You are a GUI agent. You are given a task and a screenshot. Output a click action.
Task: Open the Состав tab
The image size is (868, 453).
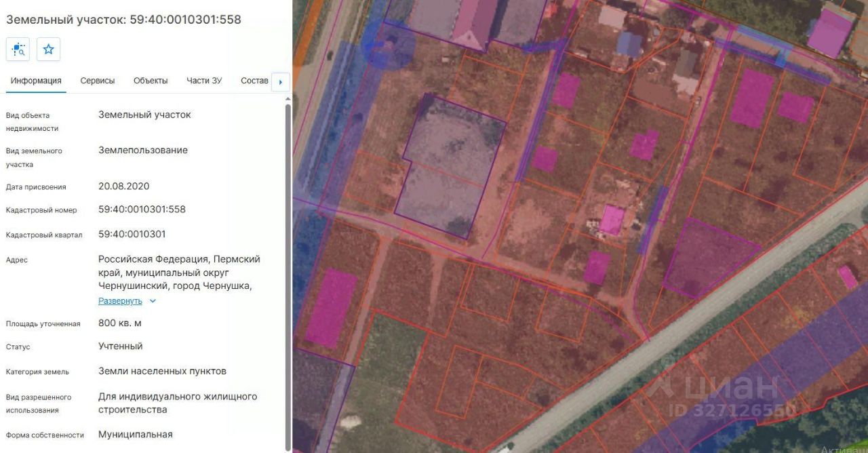coord(255,81)
